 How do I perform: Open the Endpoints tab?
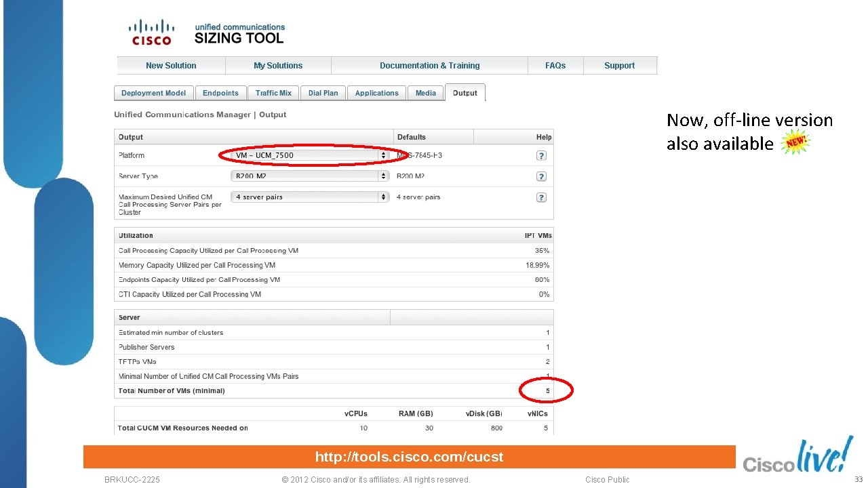tap(220, 93)
